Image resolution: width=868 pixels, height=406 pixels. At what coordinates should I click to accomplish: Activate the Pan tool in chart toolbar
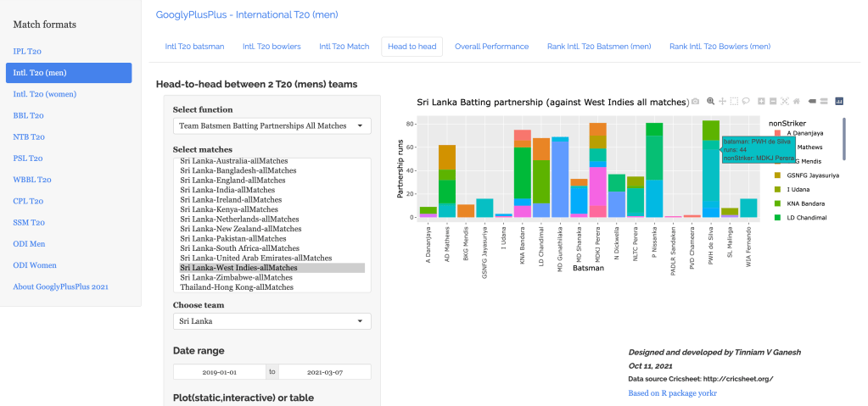tap(722, 101)
